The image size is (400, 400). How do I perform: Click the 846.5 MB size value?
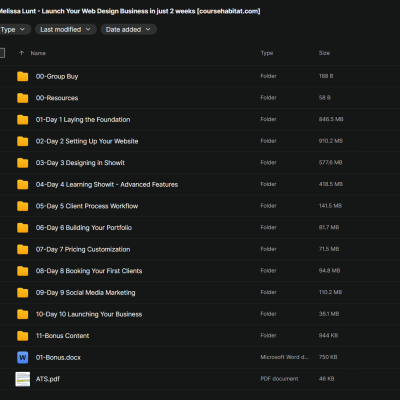click(x=331, y=119)
